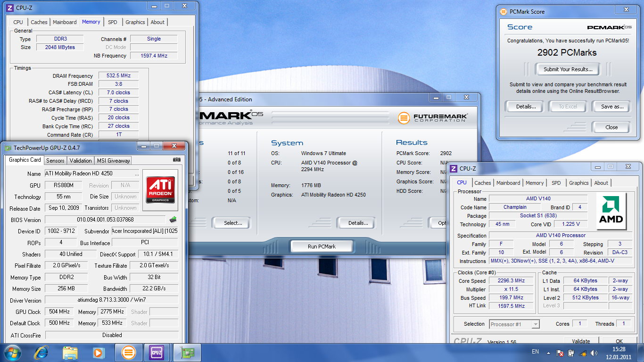Open the MSI Giveaway tab in GPU-Z
Image resolution: width=644 pixels, height=362 pixels.
pos(113,160)
